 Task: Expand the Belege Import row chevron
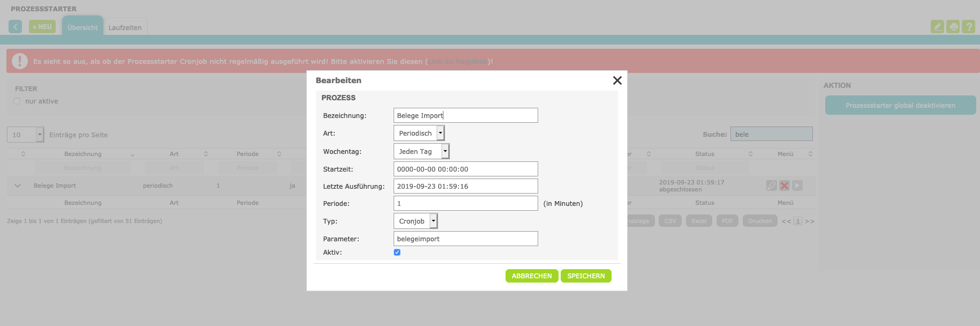pyautogui.click(x=18, y=186)
